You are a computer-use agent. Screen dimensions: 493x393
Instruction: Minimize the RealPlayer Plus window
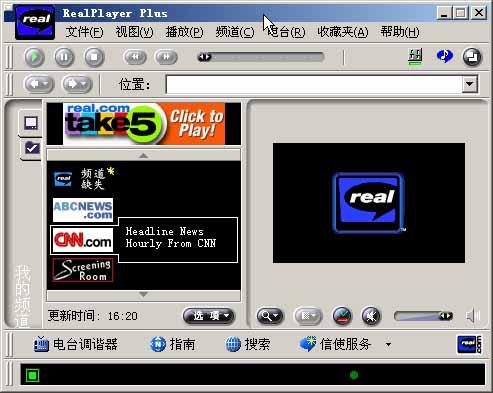coord(444,13)
